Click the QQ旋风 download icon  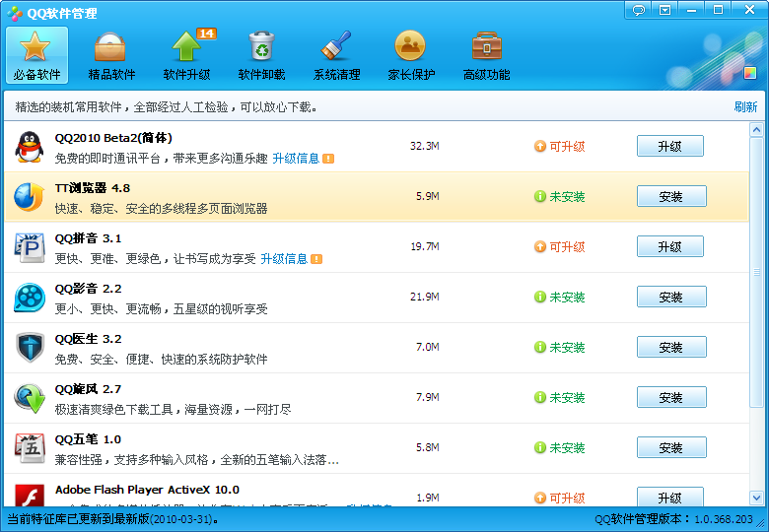click(30, 398)
